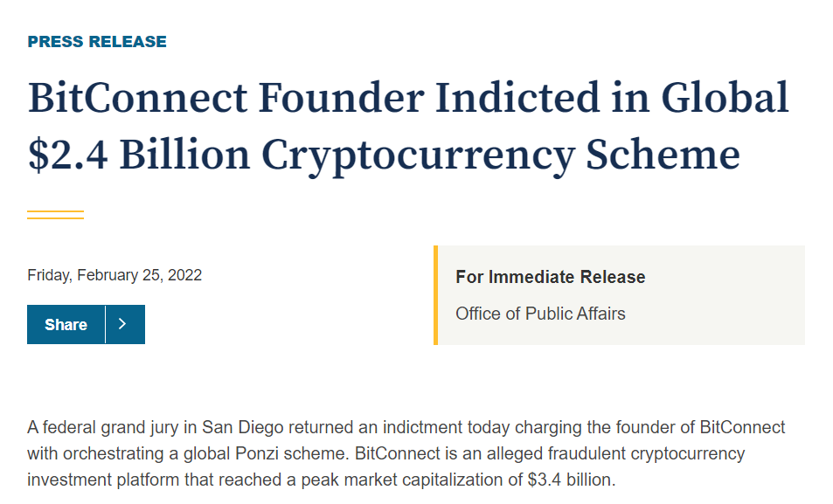The width and height of the screenshot is (833, 504).
Task: Click the word "Global" in the headline
Action: (x=725, y=98)
